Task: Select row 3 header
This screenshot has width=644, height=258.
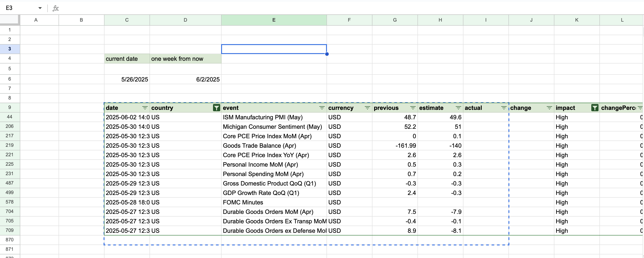Action: point(10,49)
